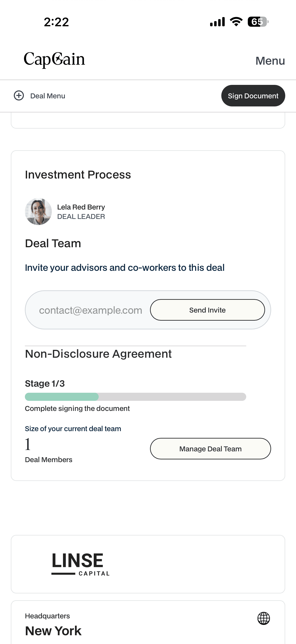Screen dimensions: 296x644
Task: Focus the contact@example.com email field
Action: coord(91,310)
